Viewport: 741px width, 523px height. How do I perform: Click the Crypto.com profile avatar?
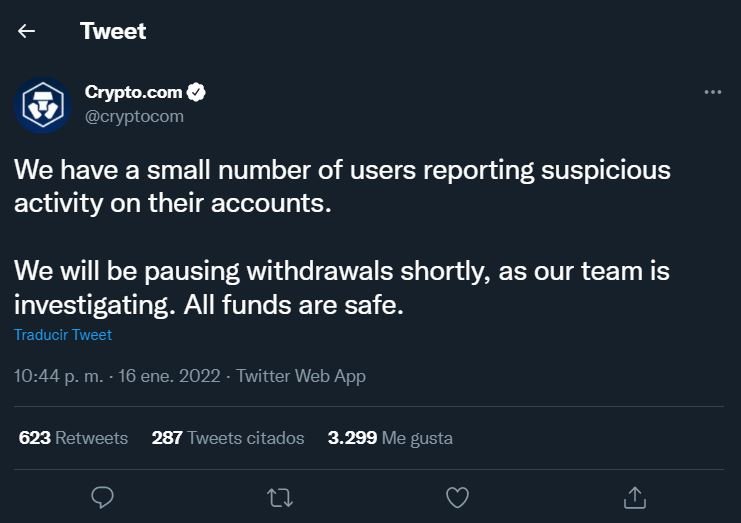pos(43,105)
